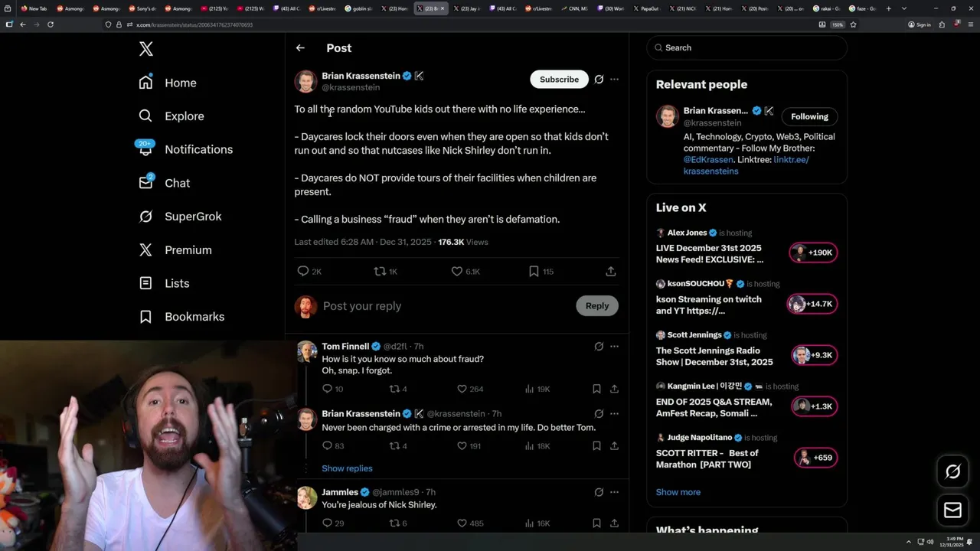Image resolution: width=980 pixels, height=551 pixels.
Task: Open Notifications from the sidebar
Action: coord(185,149)
